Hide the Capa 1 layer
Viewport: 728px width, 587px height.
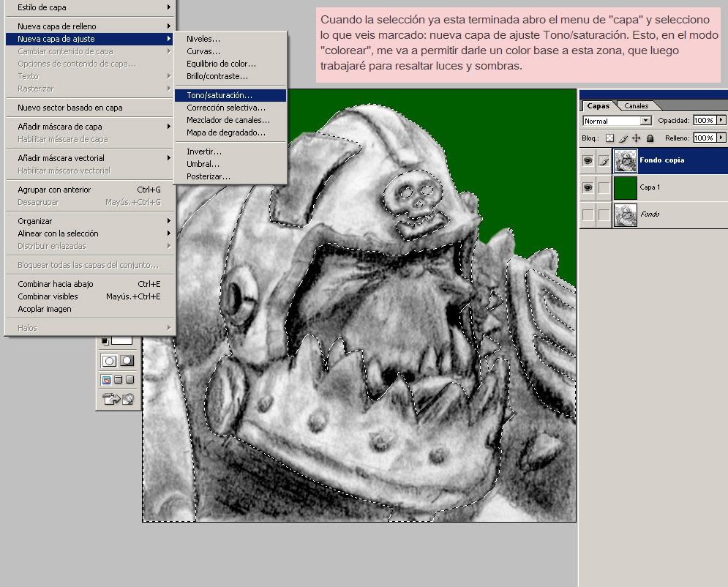pyautogui.click(x=588, y=187)
